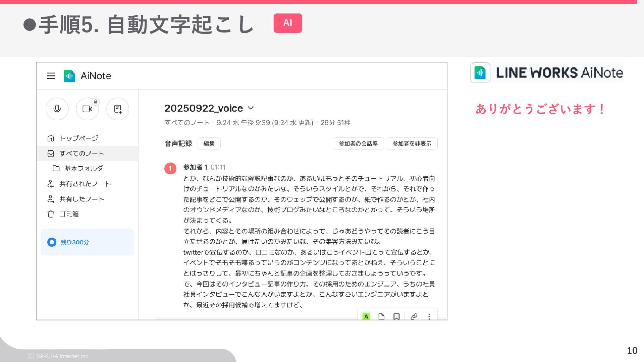Open 共有されたノート section
The height and width of the screenshot is (362, 644).
coord(85,184)
